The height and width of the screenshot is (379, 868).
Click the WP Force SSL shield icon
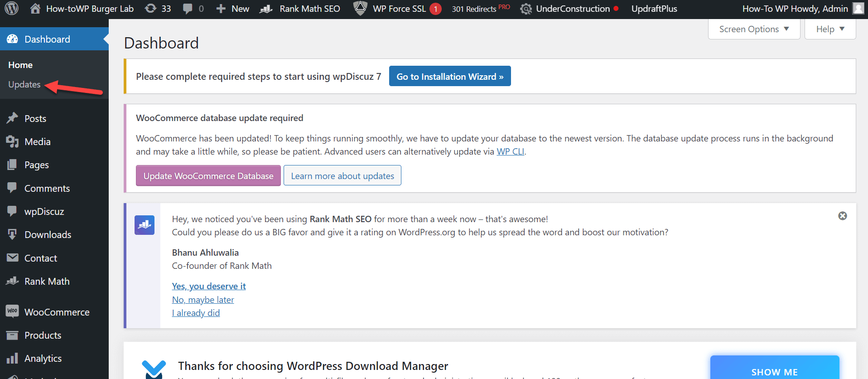(x=360, y=9)
